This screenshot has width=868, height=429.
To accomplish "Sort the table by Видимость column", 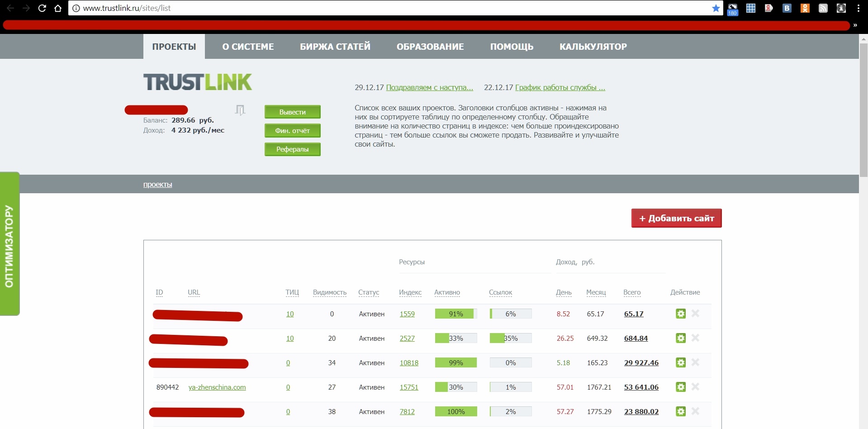I will 330,292.
